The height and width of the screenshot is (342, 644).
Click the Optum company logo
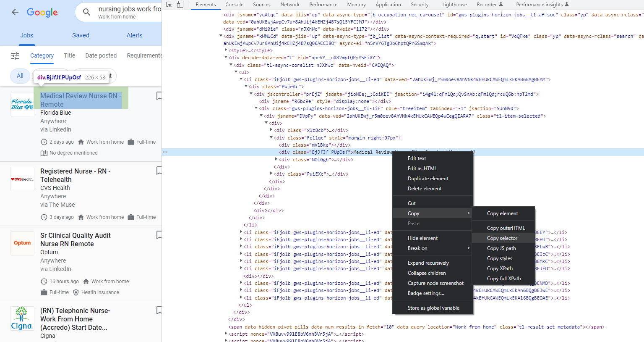pos(22,243)
